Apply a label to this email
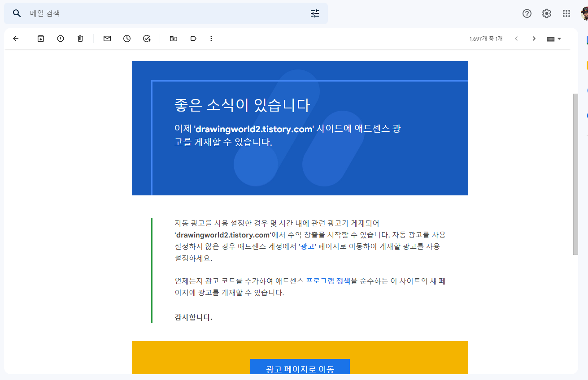 pos(193,39)
